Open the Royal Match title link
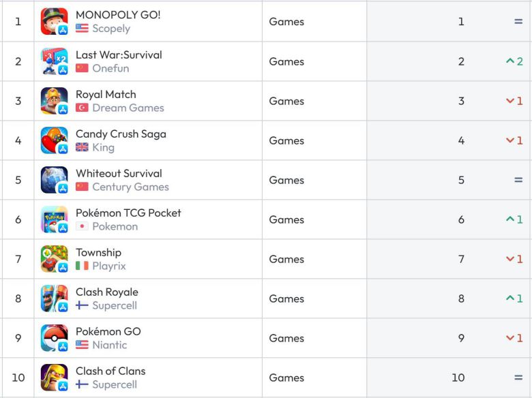The width and height of the screenshot is (532, 398). coord(106,94)
